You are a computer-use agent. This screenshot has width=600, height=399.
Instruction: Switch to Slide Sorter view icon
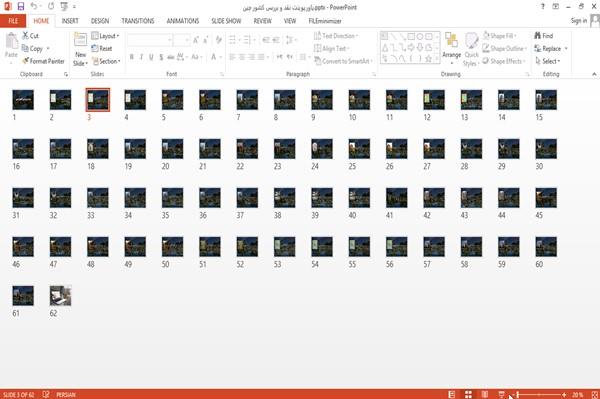coord(468,394)
